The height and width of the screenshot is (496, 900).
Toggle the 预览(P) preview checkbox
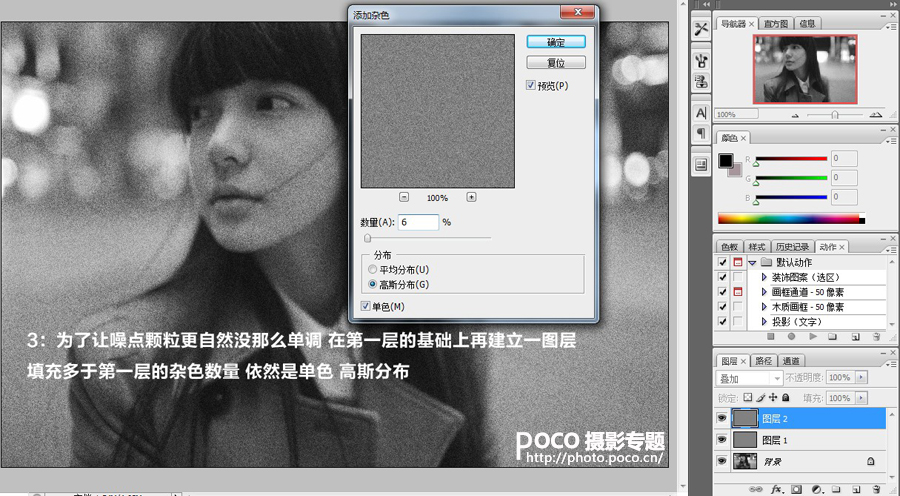pos(530,85)
